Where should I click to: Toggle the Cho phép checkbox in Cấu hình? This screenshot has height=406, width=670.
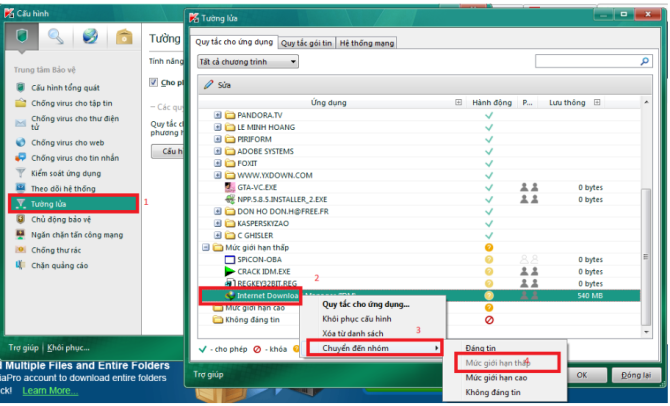click(x=153, y=82)
